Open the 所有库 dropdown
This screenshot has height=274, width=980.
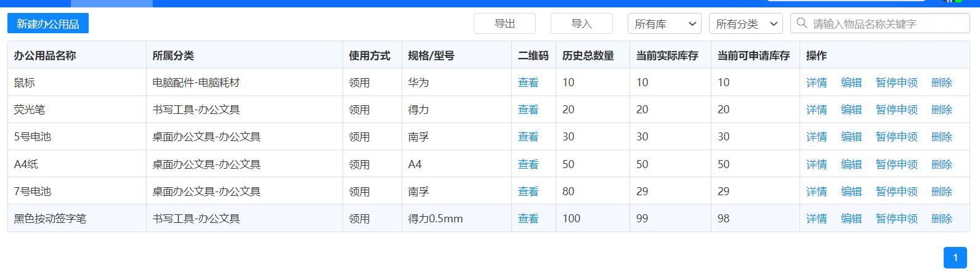pos(664,24)
